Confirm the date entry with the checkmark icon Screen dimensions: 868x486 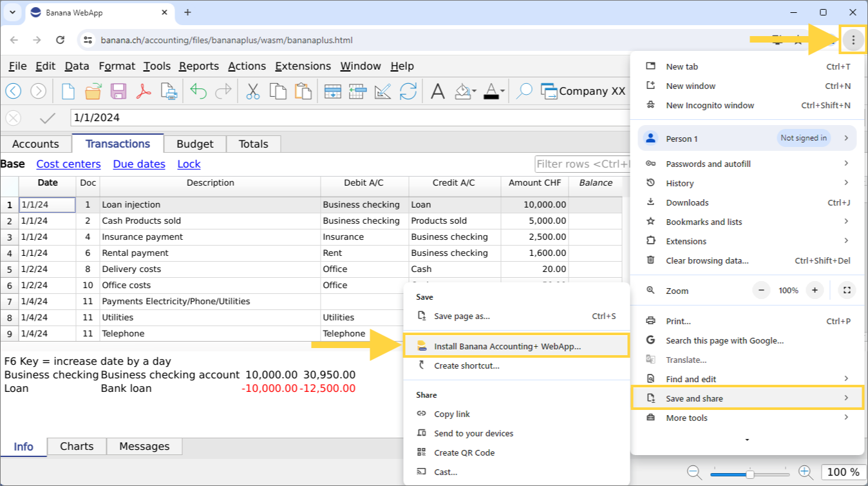pos(47,118)
